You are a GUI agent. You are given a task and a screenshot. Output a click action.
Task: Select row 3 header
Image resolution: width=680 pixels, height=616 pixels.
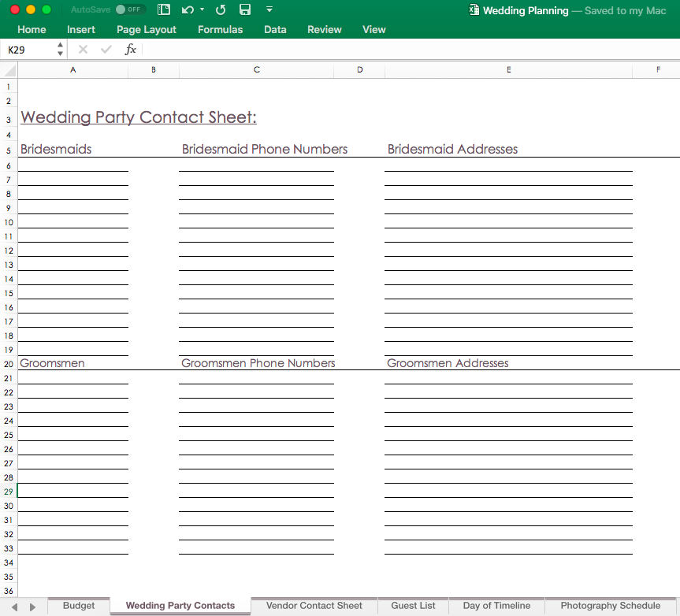[9, 119]
